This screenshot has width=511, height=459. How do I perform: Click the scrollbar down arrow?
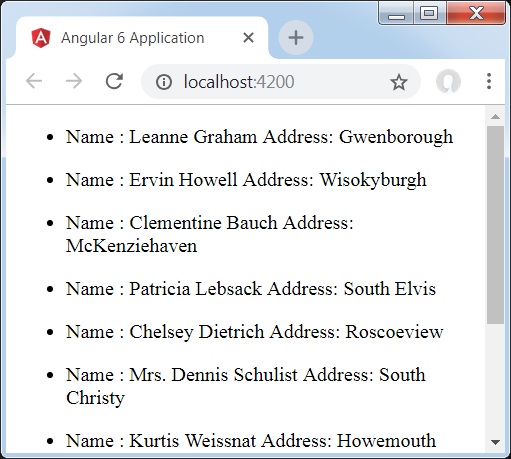click(495, 442)
